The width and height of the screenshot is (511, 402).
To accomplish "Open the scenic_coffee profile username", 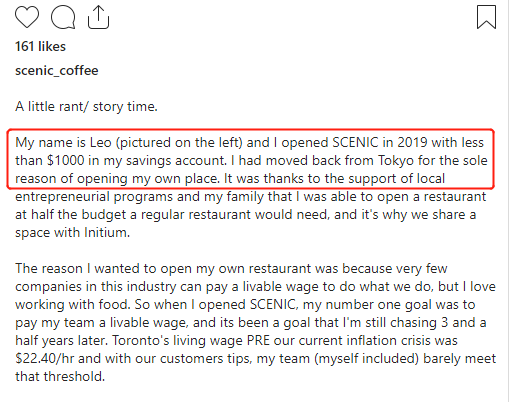I will pos(57,71).
